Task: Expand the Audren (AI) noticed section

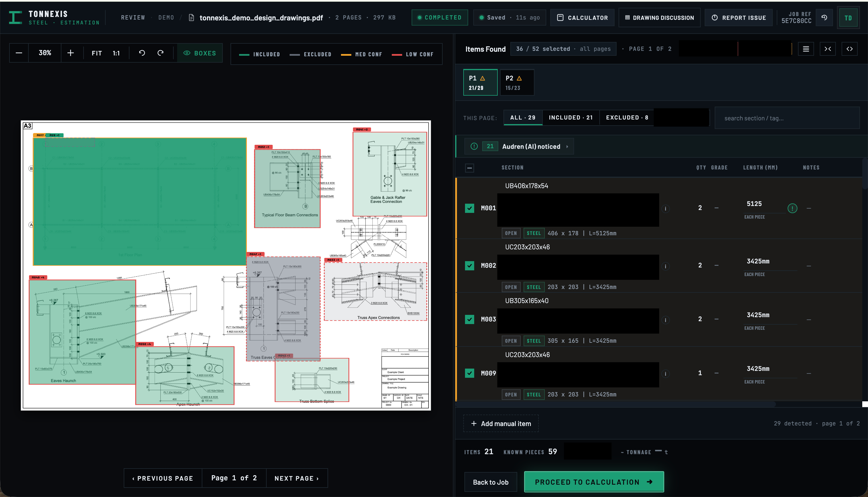Action: pos(519,147)
